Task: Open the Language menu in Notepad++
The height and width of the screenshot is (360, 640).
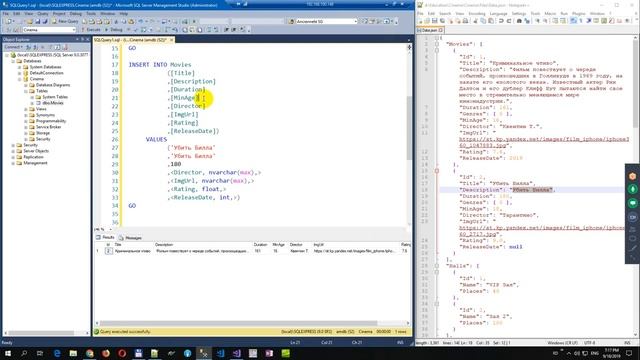Action: pyautogui.click(x=498, y=13)
